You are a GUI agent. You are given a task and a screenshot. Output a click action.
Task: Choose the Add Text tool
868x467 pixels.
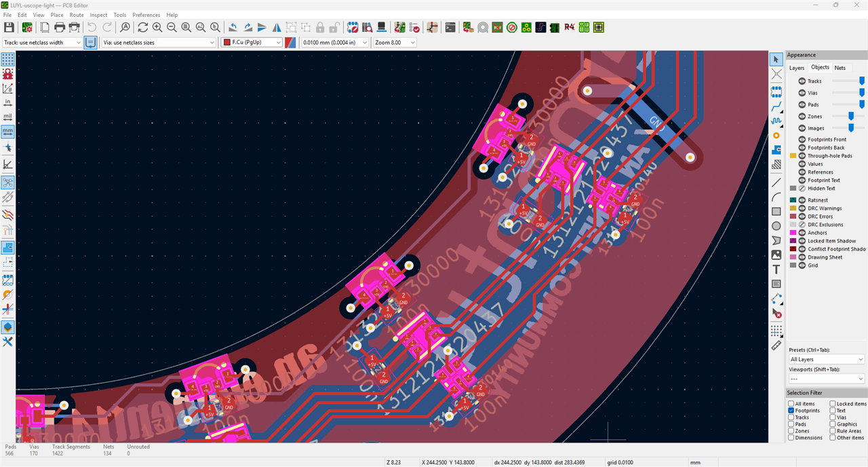776,269
